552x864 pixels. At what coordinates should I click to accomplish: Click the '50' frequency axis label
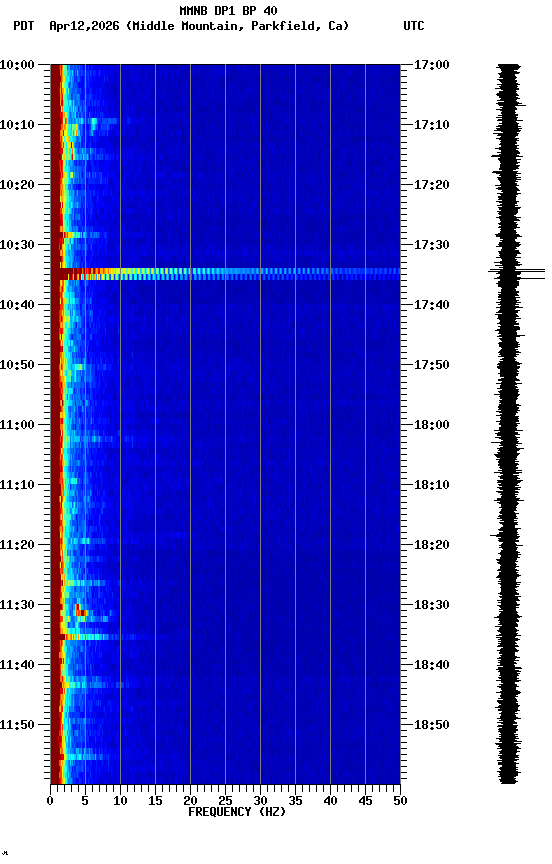[x=400, y=801]
